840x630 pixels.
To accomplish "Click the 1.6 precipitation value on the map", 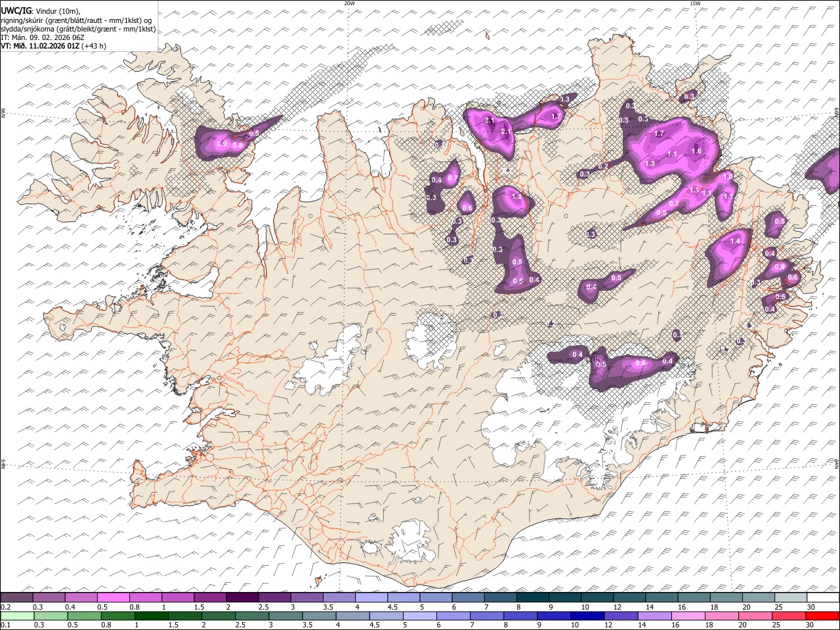I will pos(697,151).
